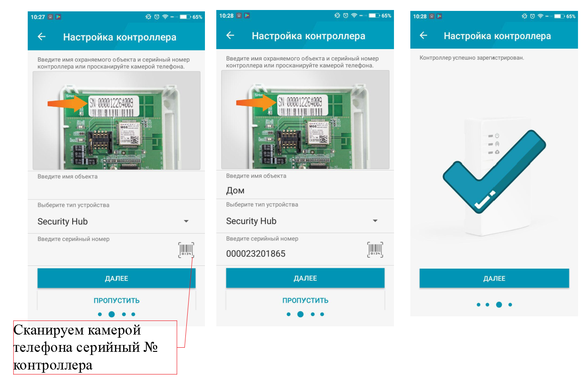Tap the back arrow on the success screen
The height and width of the screenshot is (385, 588).
(x=424, y=35)
